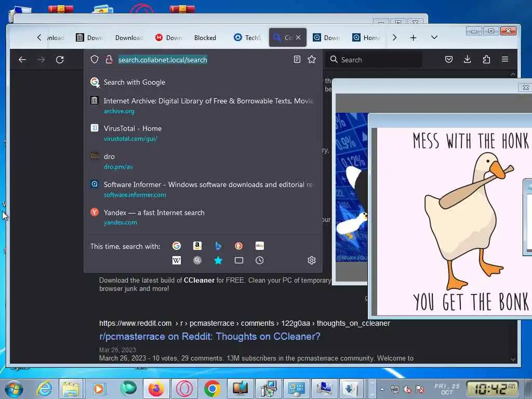
Task: Search this time with DuckDuckGo icon
Action: click(x=239, y=246)
